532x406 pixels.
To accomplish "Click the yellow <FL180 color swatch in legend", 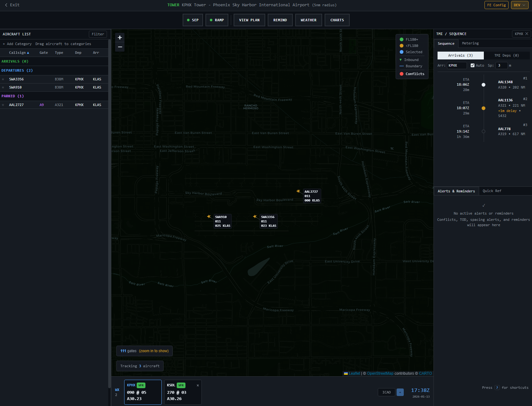I will 402,46.
